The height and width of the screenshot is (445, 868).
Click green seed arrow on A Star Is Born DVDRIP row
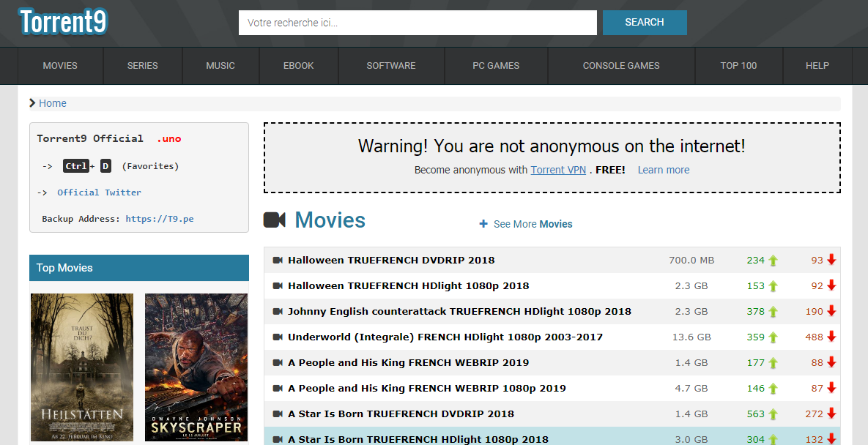tap(774, 414)
